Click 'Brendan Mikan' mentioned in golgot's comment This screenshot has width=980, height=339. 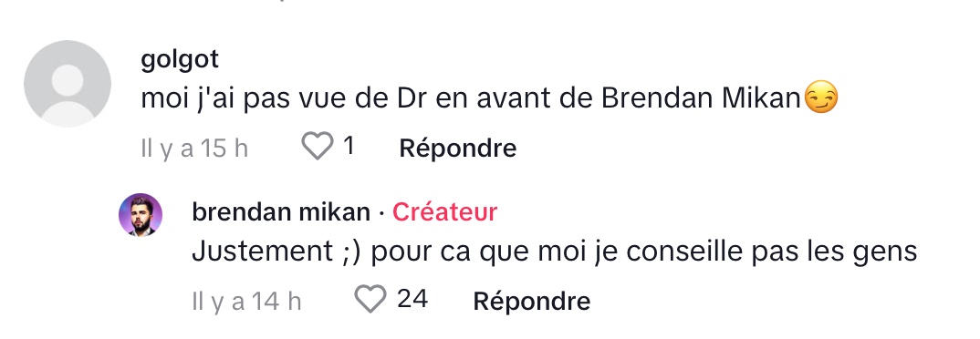tap(701, 99)
